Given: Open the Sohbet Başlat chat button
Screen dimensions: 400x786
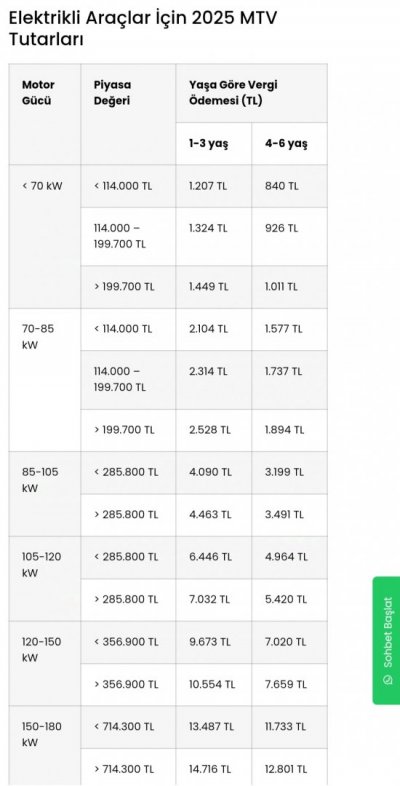Looking at the screenshot, I should click(x=386, y=640).
